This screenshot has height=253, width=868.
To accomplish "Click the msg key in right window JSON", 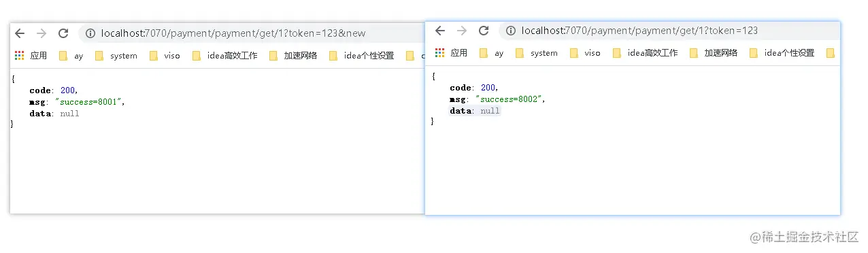I will point(457,99).
